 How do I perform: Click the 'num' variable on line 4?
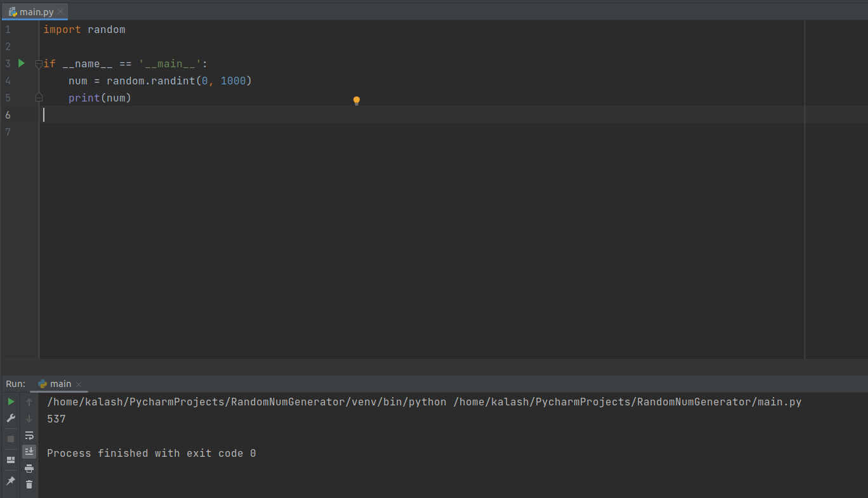(x=78, y=81)
